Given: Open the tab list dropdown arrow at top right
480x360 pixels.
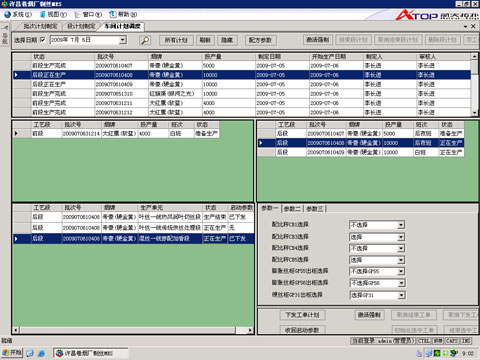Looking at the screenshot, I should click(465, 26).
